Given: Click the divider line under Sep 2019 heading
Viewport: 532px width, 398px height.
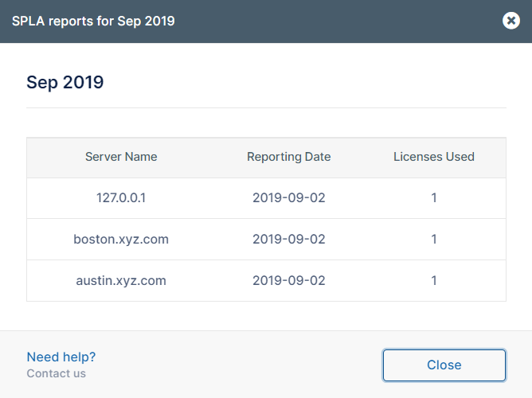Looking at the screenshot, I should [x=266, y=107].
